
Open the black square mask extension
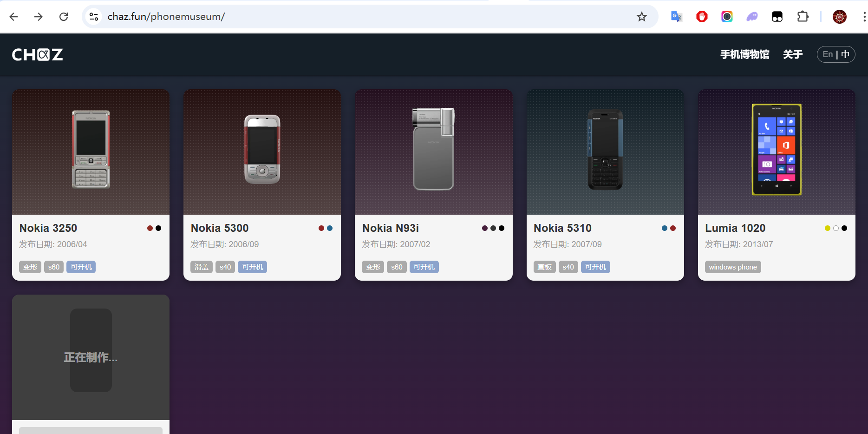[x=777, y=17]
